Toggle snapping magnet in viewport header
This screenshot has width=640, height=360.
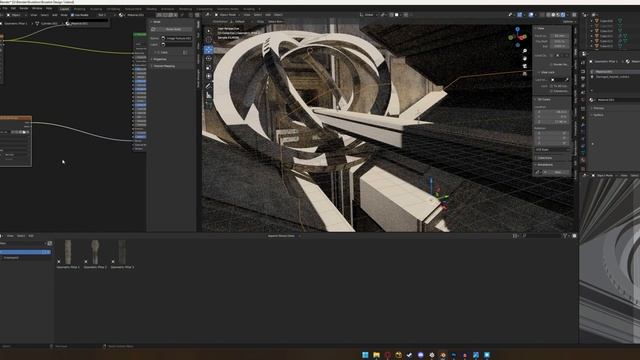(x=383, y=15)
